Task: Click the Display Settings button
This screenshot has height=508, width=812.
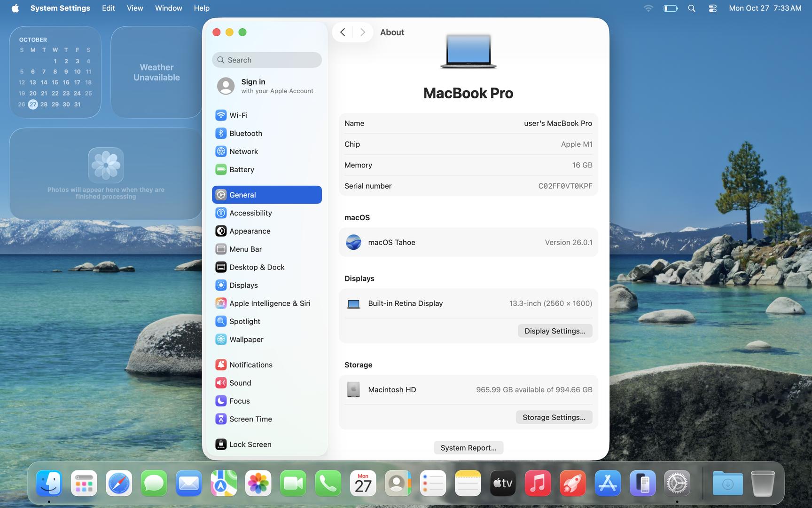Action: (554, 331)
